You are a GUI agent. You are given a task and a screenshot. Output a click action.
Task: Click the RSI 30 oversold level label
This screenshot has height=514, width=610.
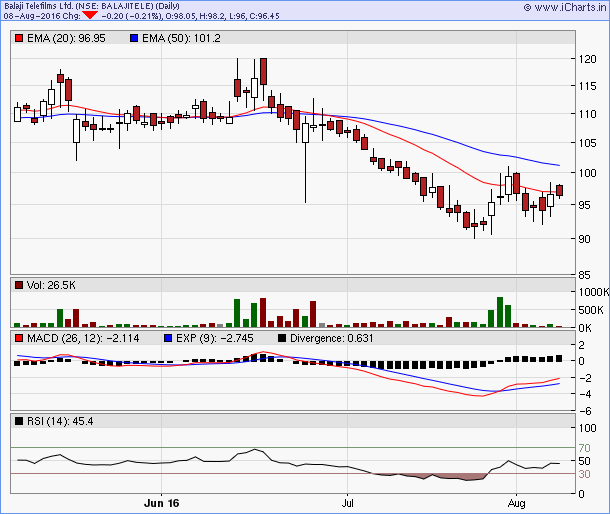584,474
